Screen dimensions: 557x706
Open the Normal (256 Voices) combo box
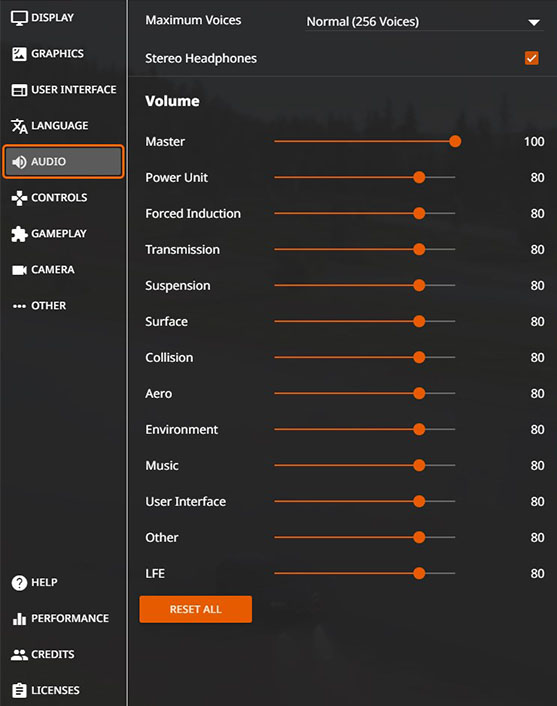(425, 22)
